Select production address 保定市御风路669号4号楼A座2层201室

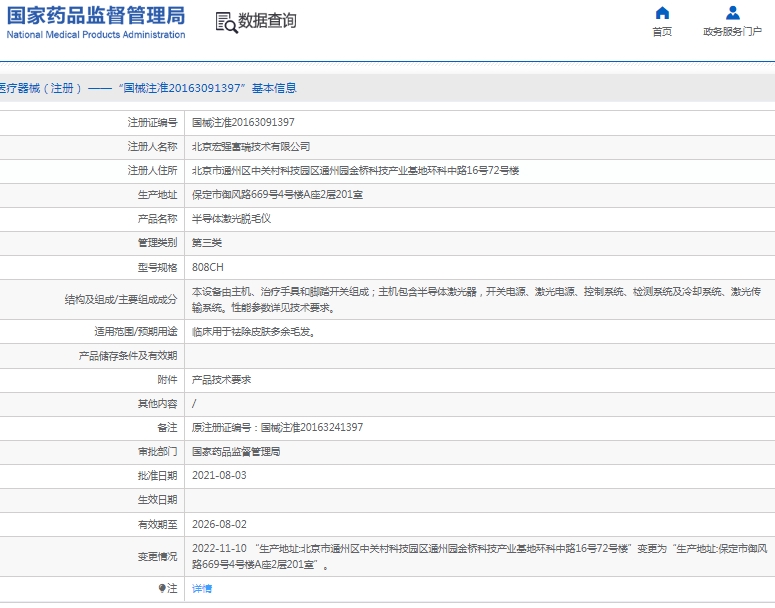[277, 194]
